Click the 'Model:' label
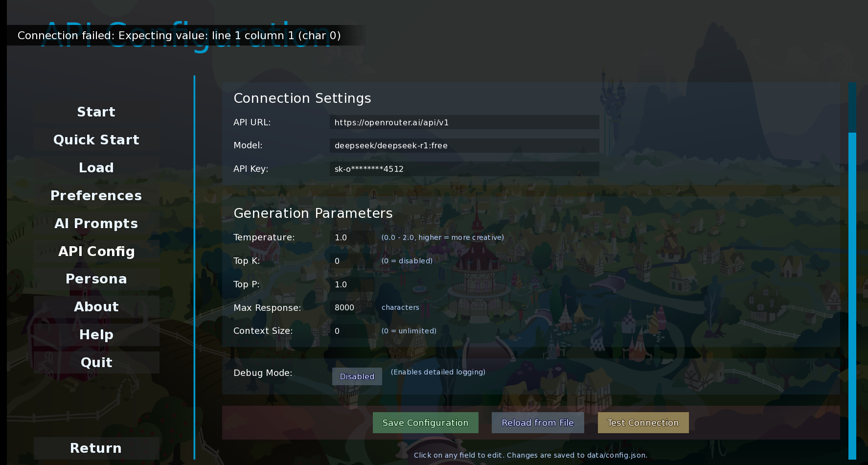 pyautogui.click(x=248, y=145)
